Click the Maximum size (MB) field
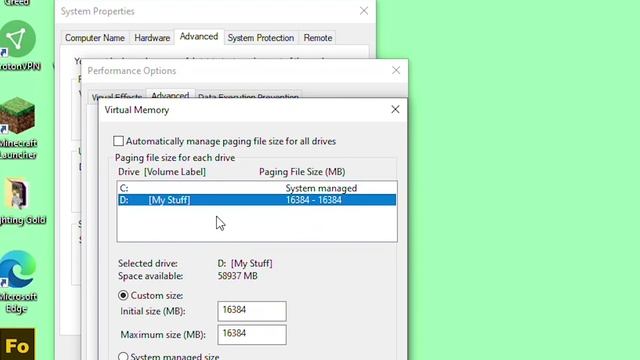 (252, 335)
